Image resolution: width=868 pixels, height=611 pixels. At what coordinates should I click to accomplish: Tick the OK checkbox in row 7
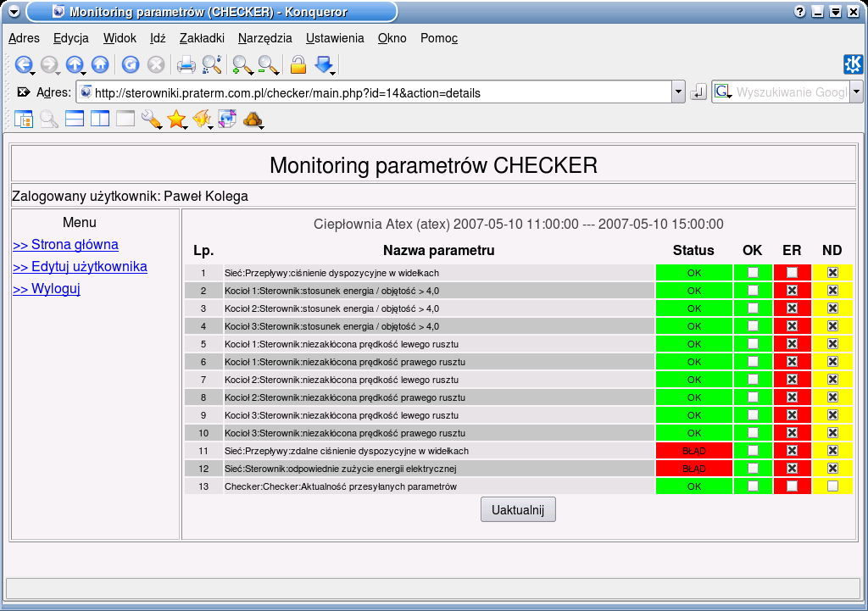tap(753, 379)
